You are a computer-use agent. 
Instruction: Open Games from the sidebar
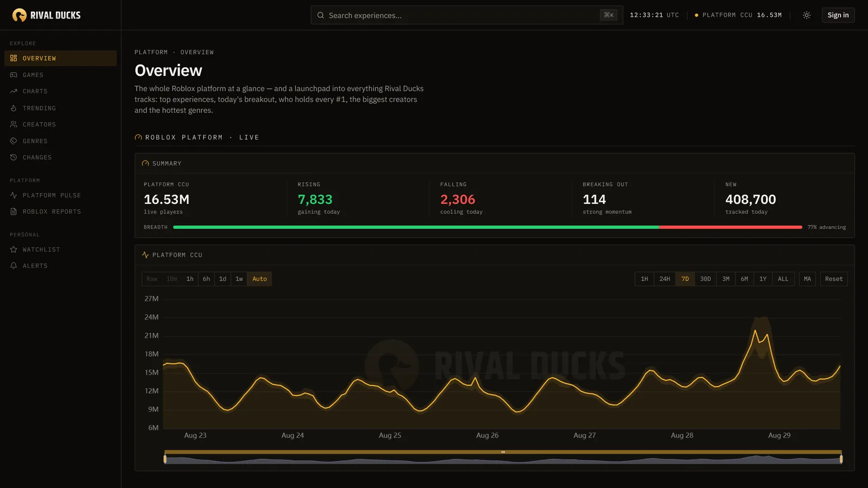[x=60, y=75]
